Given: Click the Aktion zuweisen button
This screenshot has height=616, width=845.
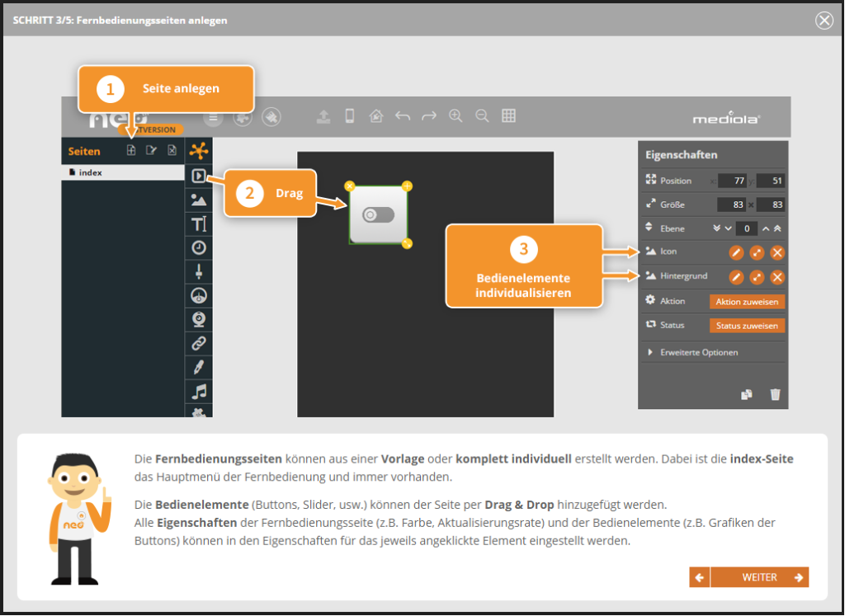Looking at the screenshot, I should (747, 302).
